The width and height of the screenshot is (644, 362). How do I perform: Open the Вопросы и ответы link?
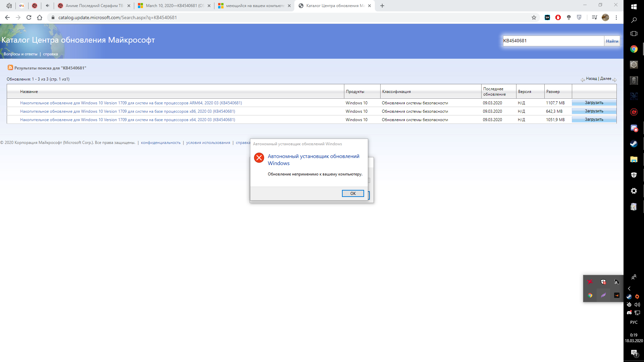click(20, 54)
